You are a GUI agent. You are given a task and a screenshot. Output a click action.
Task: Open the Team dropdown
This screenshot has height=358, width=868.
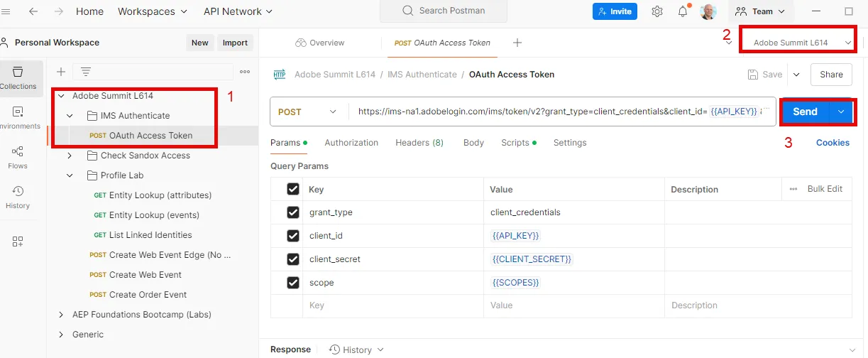(x=760, y=11)
